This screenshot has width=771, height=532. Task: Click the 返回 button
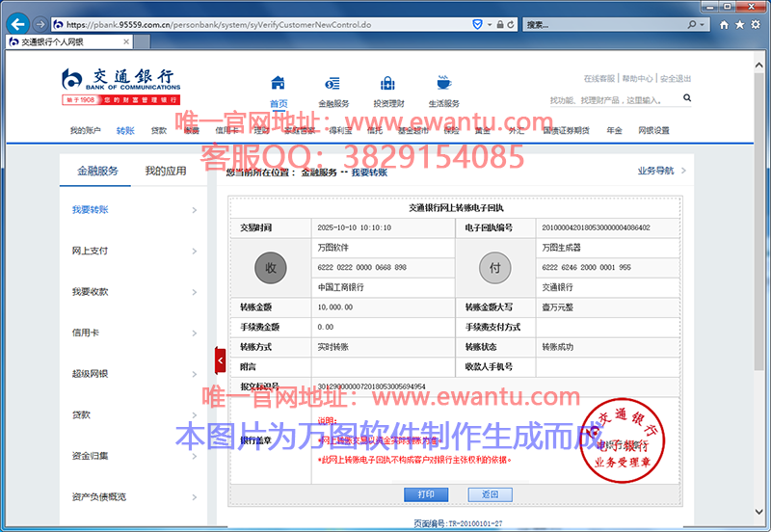490,494
